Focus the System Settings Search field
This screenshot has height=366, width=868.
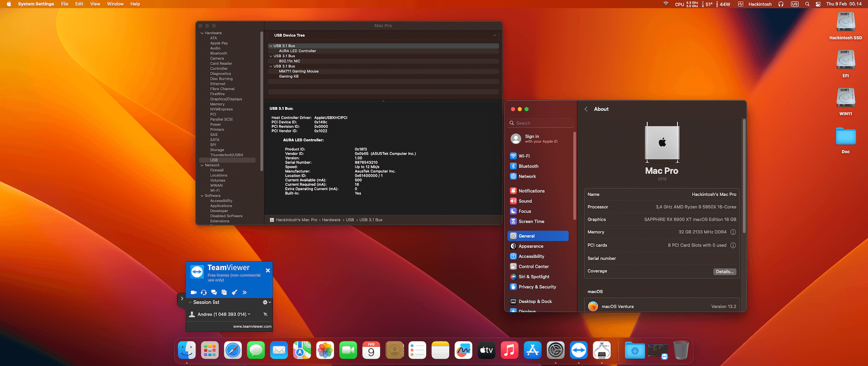tap(541, 123)
